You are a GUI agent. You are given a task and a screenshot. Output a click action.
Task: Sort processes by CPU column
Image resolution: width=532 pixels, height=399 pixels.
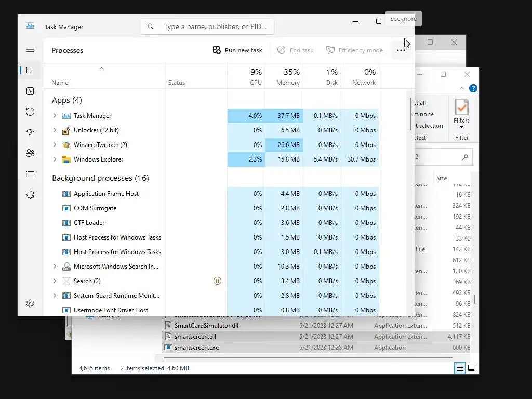(246, 76)
